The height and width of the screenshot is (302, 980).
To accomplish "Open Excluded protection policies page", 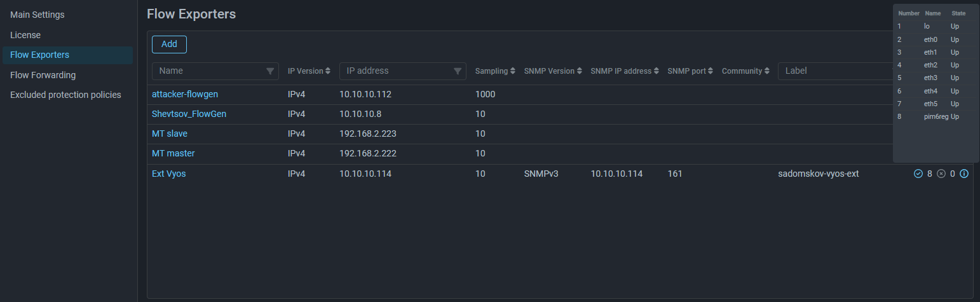I will pyautogui.click(x=65, y=95).
